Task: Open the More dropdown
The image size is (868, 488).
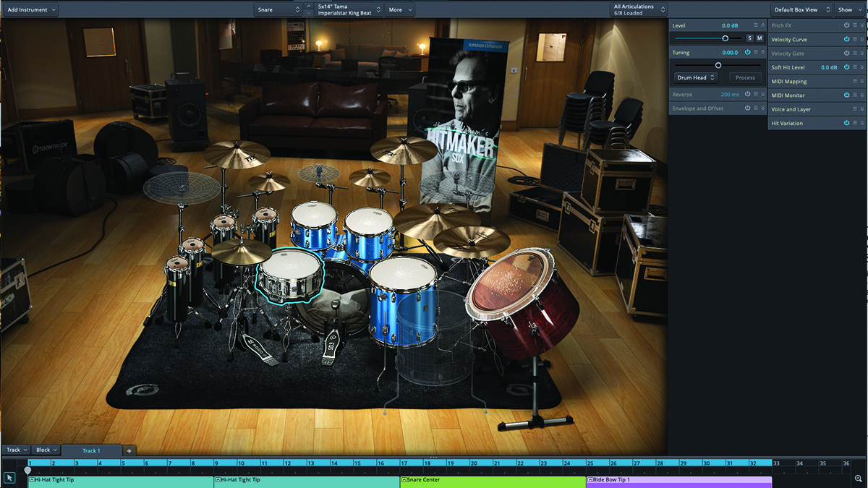Action: tap(400, 9)
